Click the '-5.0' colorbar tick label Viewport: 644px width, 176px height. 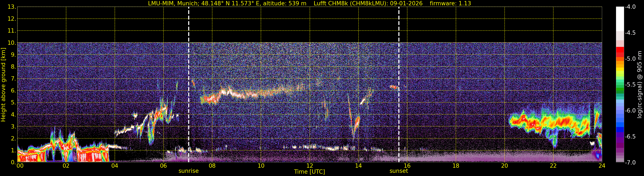pyautogui.click(x=630, y=59)
